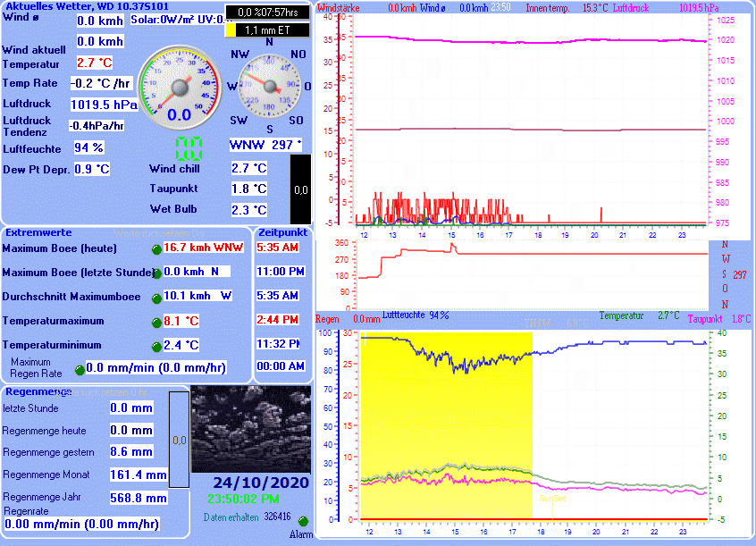Open the cloud webcam image thumbnail
This screenshot has width=756, height=546.
click(250, 430)
